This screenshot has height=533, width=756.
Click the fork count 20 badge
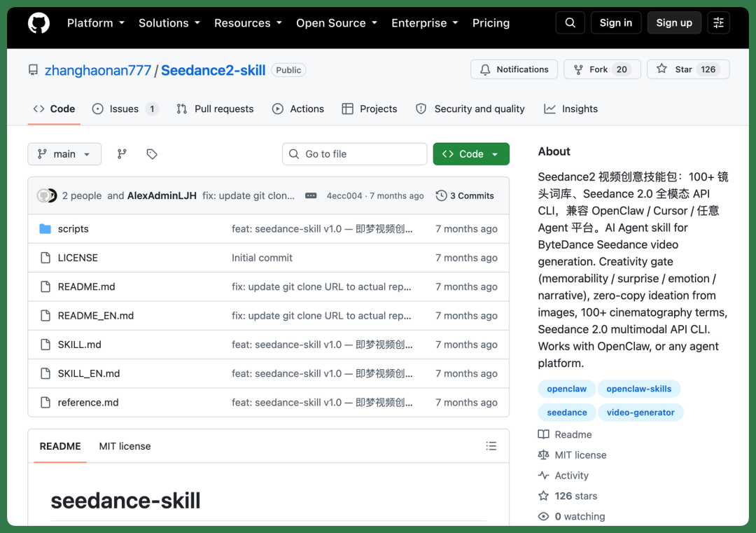pyautogui.click(x=622, y=69)
